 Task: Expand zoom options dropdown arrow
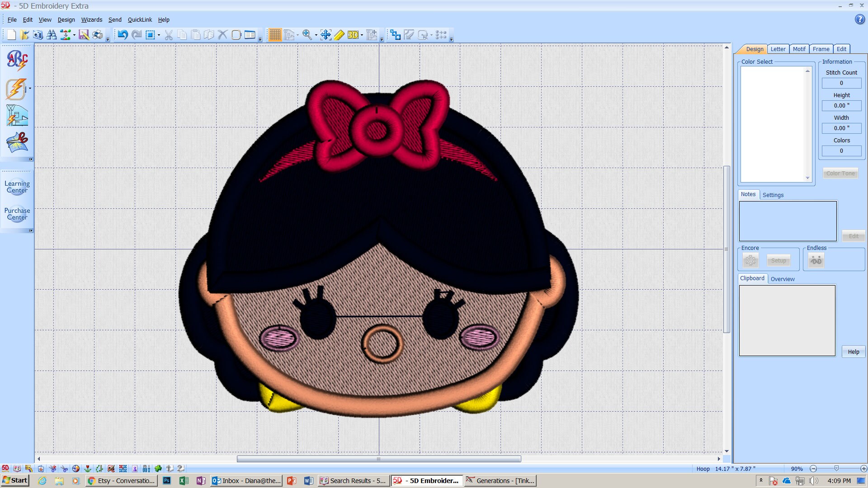[x=316, y=35]
